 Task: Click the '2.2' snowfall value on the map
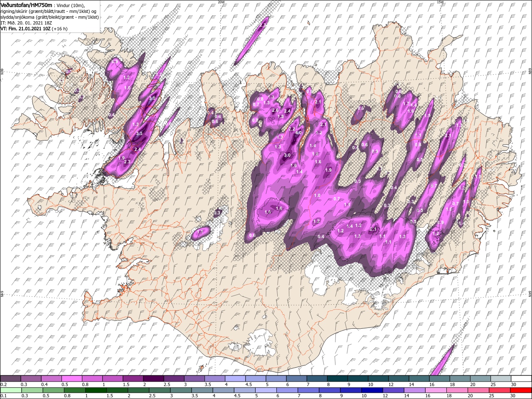point(291,129)
